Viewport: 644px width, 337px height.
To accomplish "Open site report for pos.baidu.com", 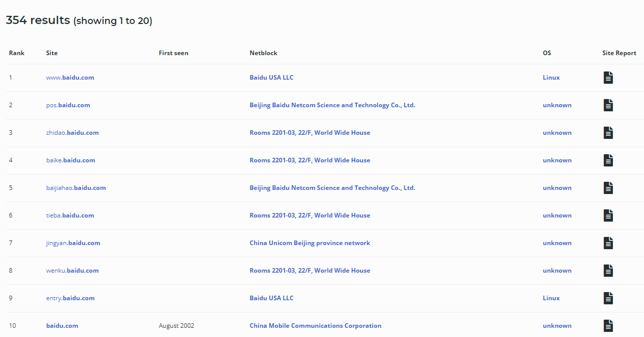I will [608, 105].
